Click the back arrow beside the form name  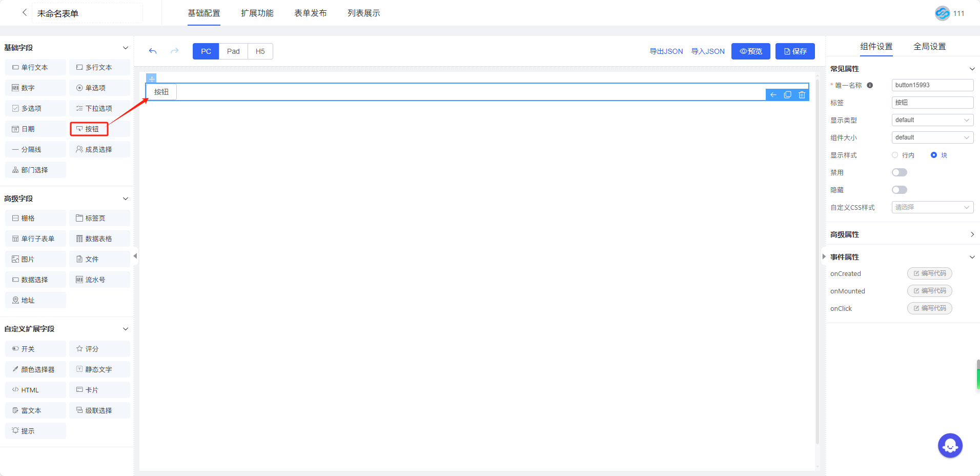tap(24, 13)
